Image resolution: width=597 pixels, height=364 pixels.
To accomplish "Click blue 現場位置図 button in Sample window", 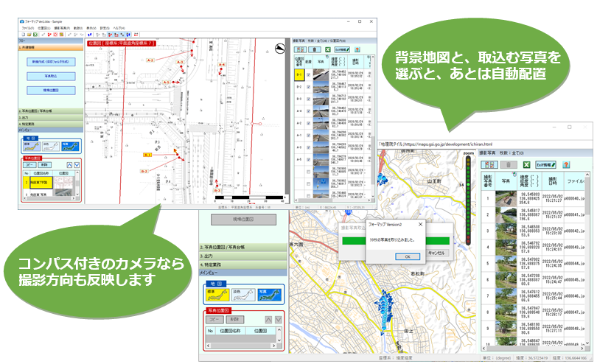I will click(x=51, y=90).
